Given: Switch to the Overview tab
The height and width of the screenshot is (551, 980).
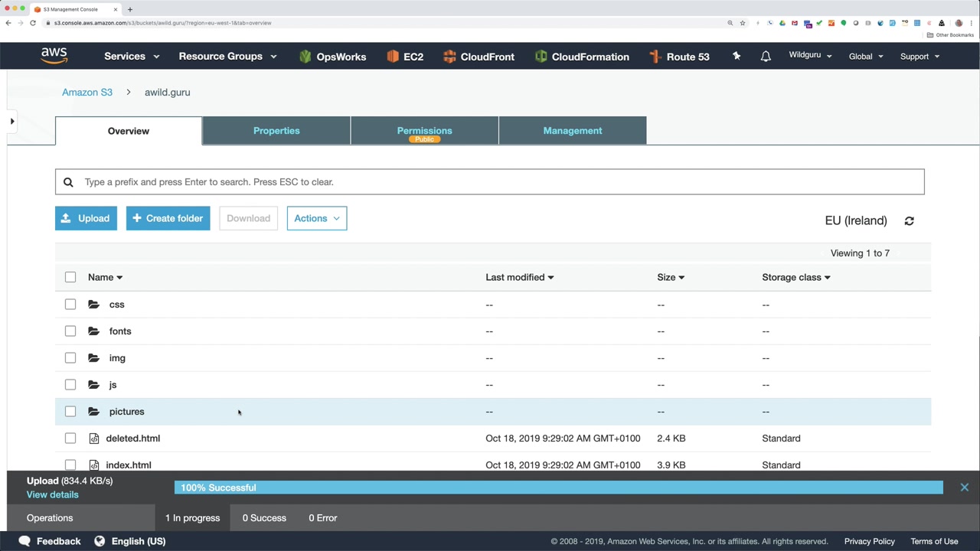Looking at the screenshot, I should (129, 131).
